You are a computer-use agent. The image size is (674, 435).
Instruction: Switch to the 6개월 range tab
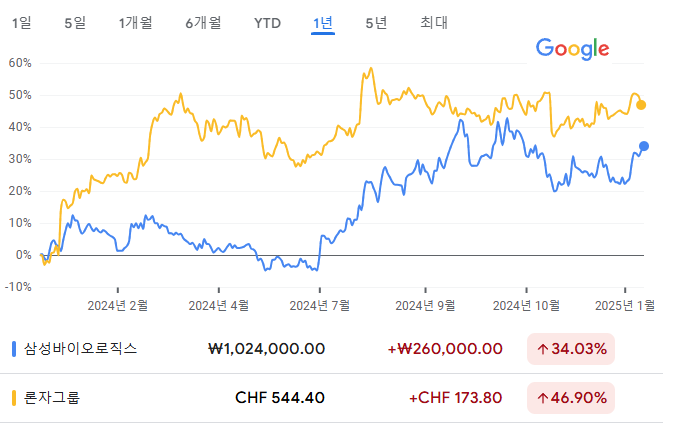tap(203, 23)
